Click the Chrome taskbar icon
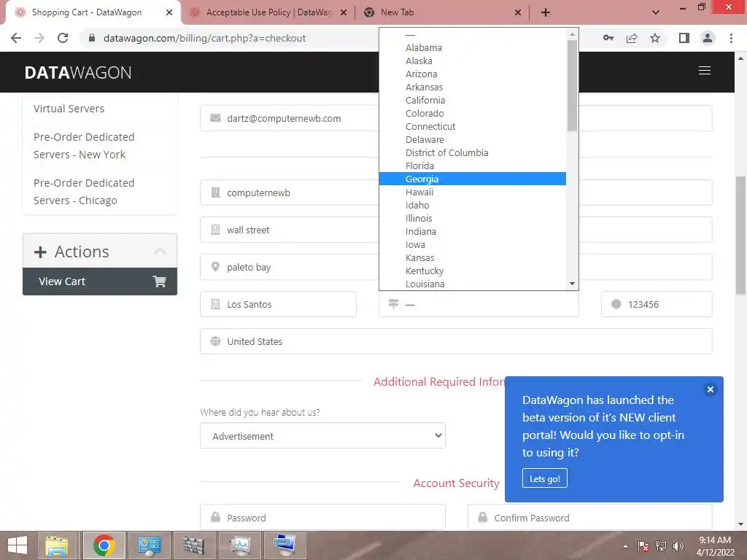 coord(104,545)
